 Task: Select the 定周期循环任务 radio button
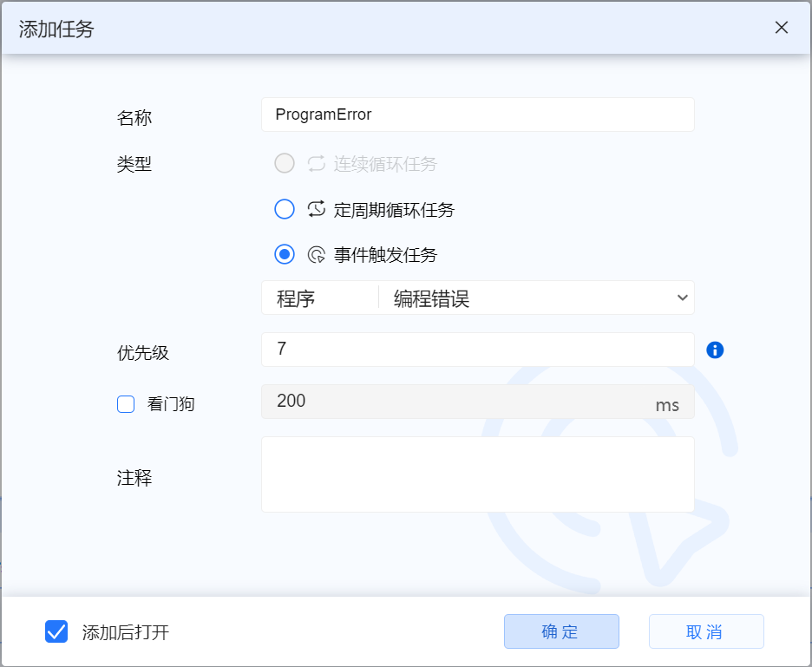284,209
